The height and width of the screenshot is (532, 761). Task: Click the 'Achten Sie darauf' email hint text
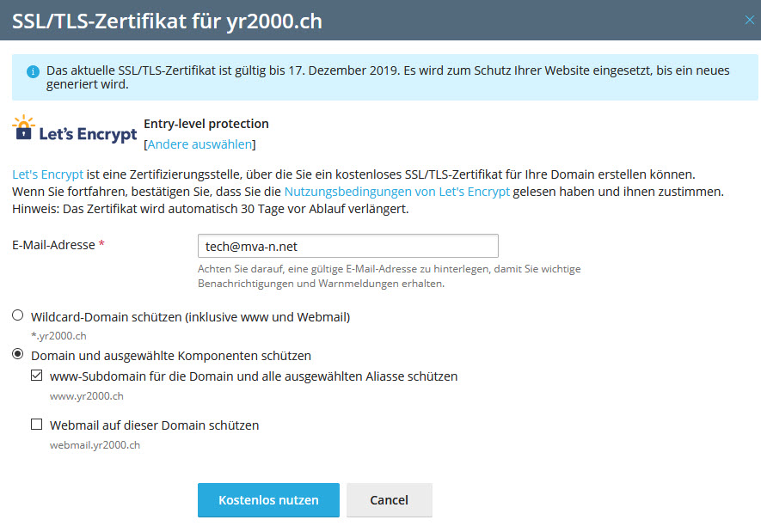point(390,276)
